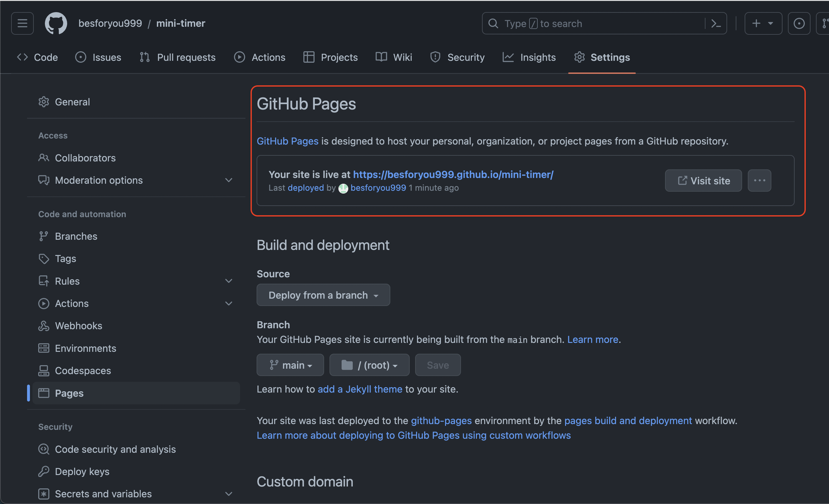829x504 pixels.
Task: Open the Wiki tab
Action: (x=394, y=57)
